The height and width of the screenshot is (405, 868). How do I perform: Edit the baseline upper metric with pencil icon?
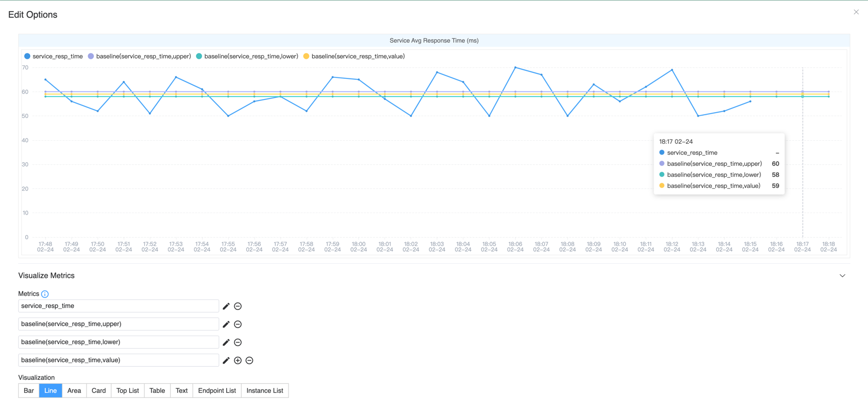226,324
